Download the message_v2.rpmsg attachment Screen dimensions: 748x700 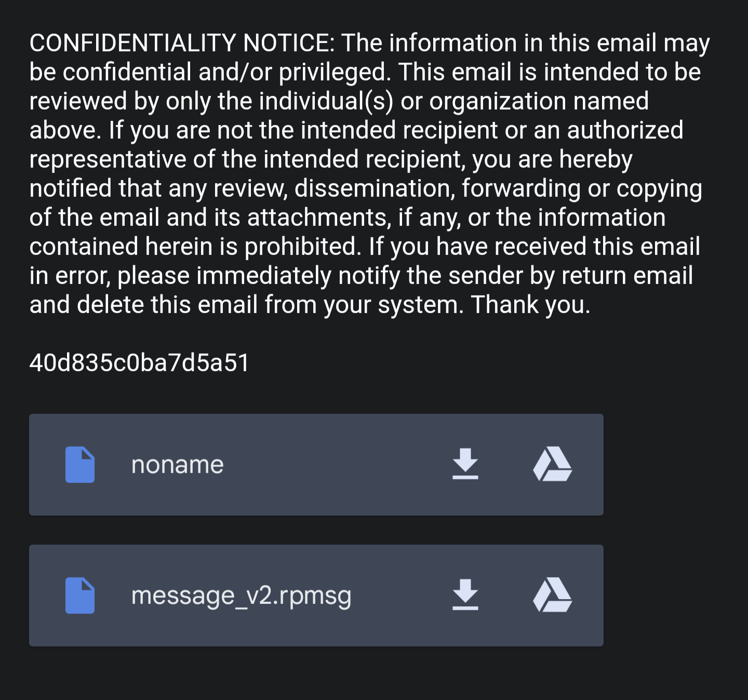pyautogui.click(x=465, y=595)
